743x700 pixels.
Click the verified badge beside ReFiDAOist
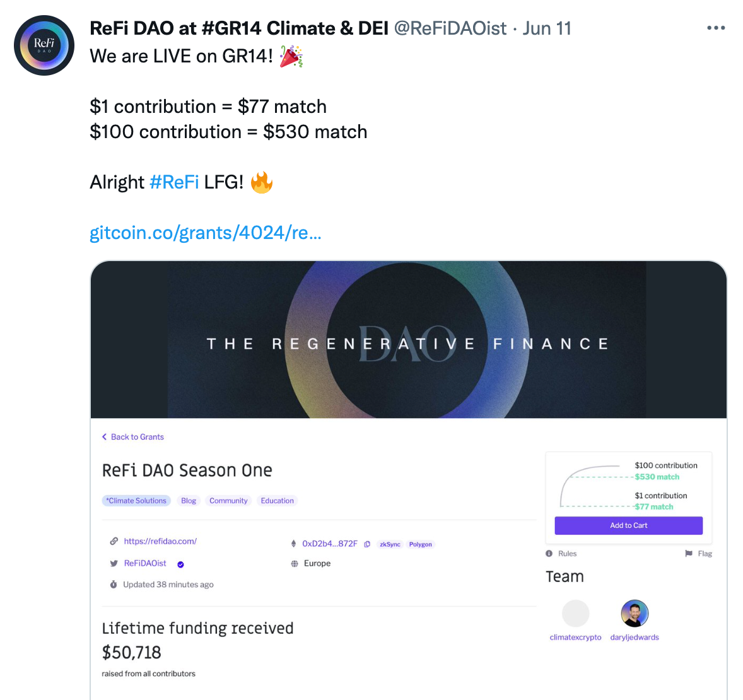coord(180,564)
